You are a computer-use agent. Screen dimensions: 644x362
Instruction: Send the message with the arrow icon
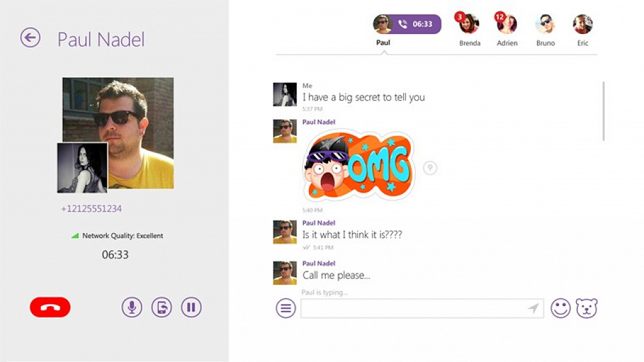pos(533,308)
